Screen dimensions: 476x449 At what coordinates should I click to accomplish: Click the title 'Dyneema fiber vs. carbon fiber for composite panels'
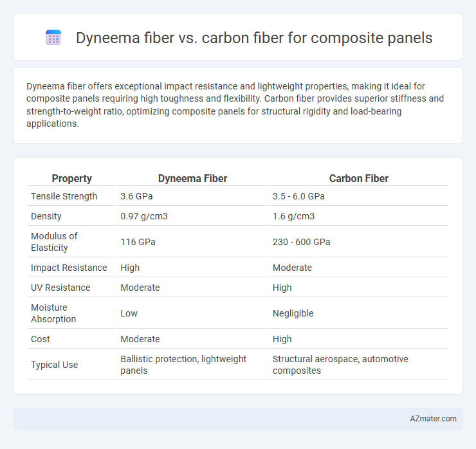click(254, 38)
